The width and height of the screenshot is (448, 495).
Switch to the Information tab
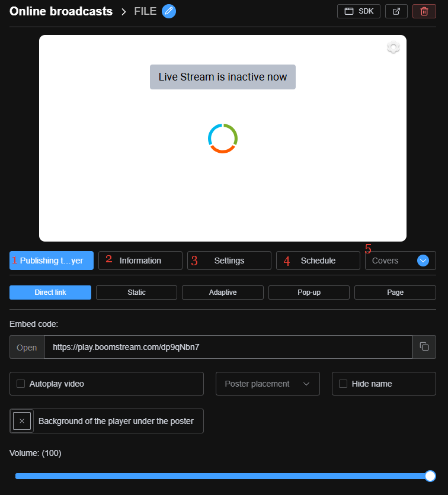pyautogui.click(x=140, y=261)
